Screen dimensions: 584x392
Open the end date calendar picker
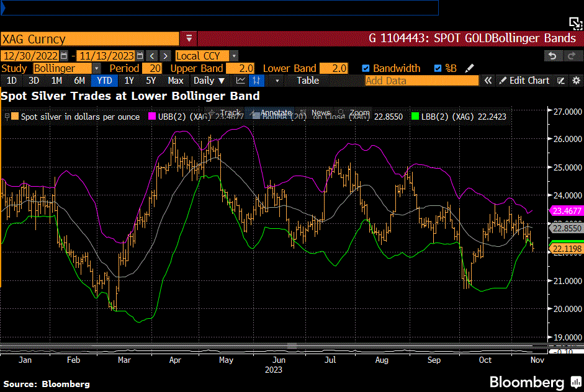pos(140,56)
